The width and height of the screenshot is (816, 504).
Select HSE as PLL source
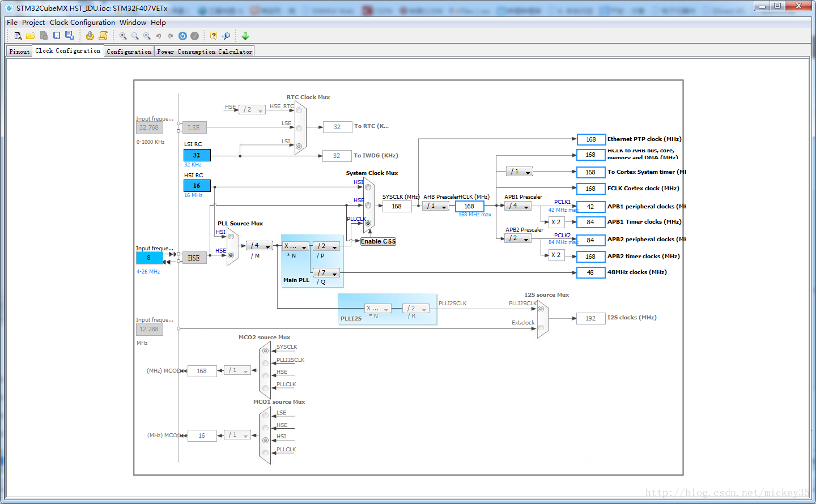tap(231, 255)
